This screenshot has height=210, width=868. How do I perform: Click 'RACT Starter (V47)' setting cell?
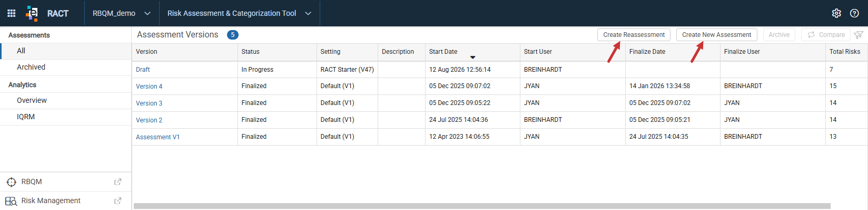tap(347, 70)
